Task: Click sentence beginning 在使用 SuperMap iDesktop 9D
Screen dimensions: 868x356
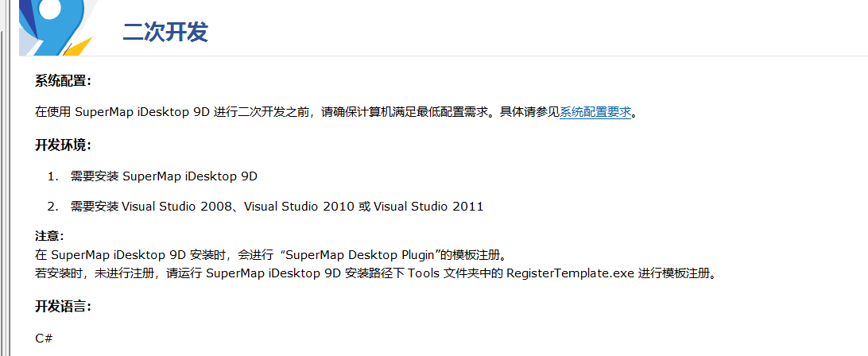Action: (x=336, y=112)
